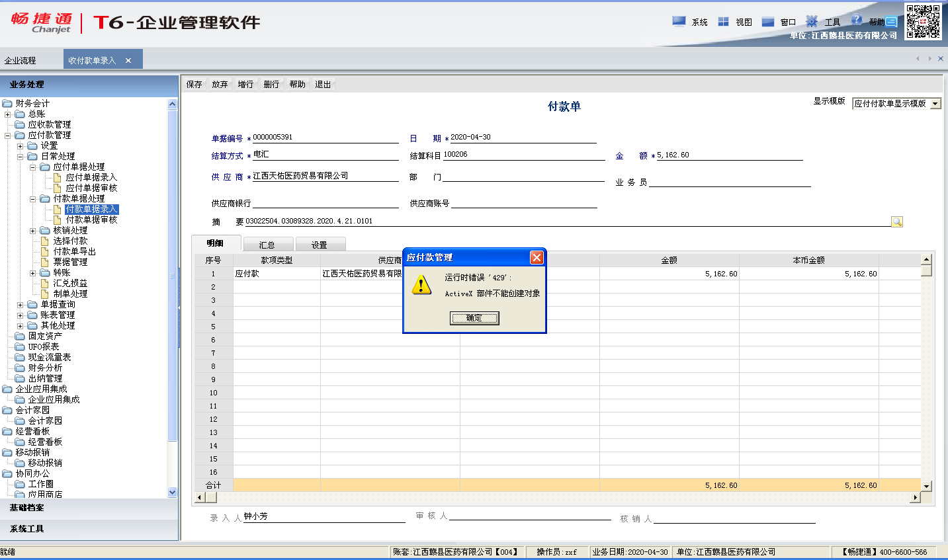Select 制单处理 in the tree
Viewport: 948px width, 560px height.
(70, 294)
